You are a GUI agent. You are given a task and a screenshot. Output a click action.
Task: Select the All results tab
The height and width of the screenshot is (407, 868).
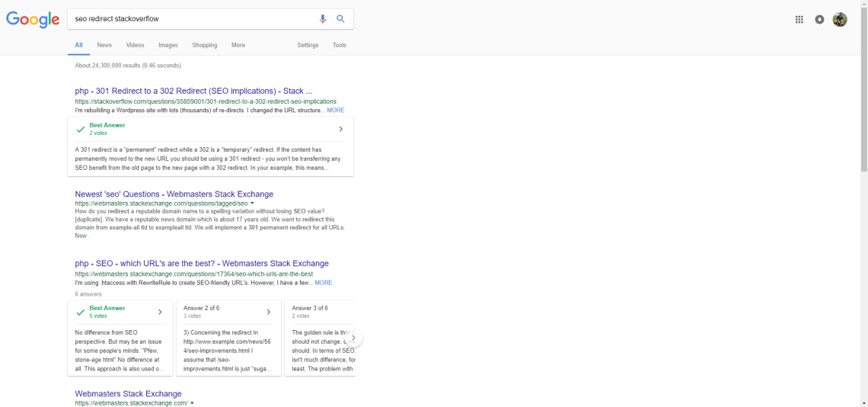point(78,45)
